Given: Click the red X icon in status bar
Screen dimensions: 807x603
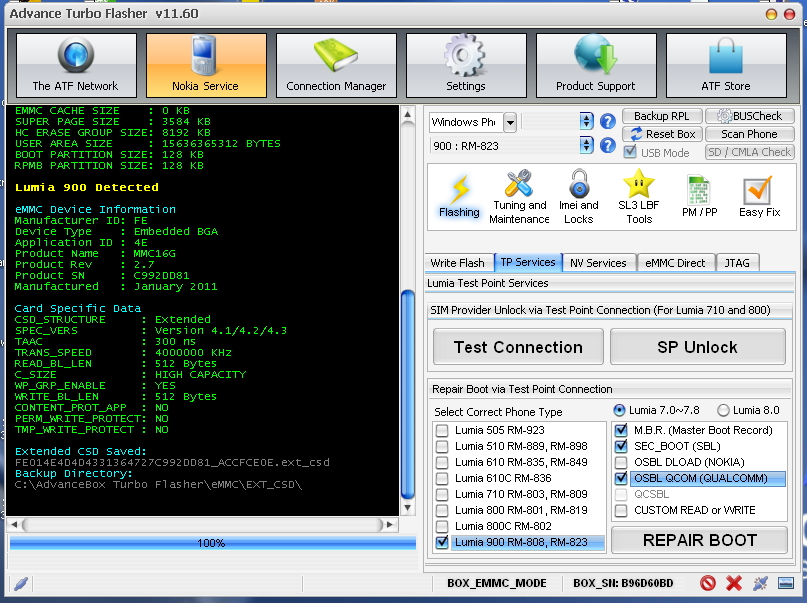Looking at the screenshot, I should pos(733,583).
